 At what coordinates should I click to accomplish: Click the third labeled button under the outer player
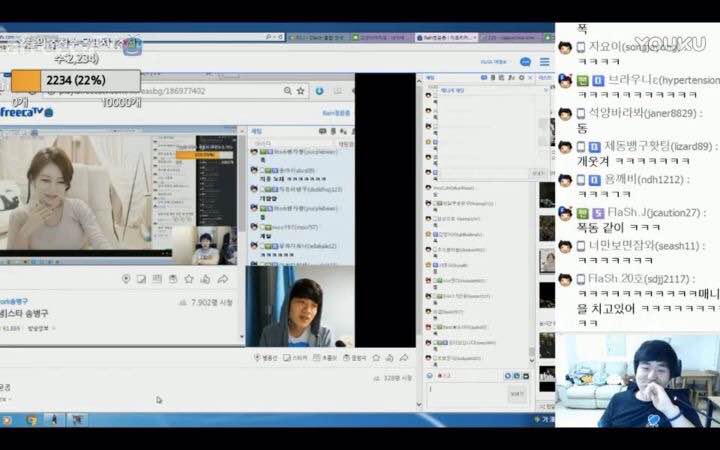(x=325, y=357)
